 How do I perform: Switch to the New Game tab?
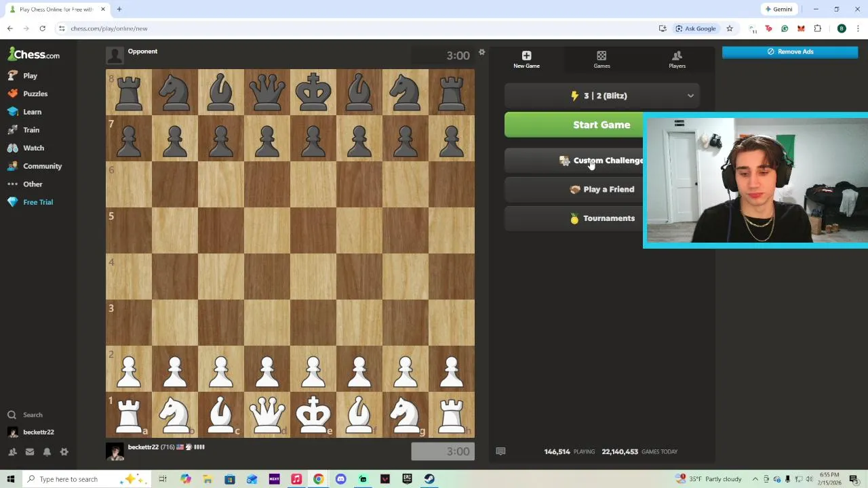tap(526, 60)
